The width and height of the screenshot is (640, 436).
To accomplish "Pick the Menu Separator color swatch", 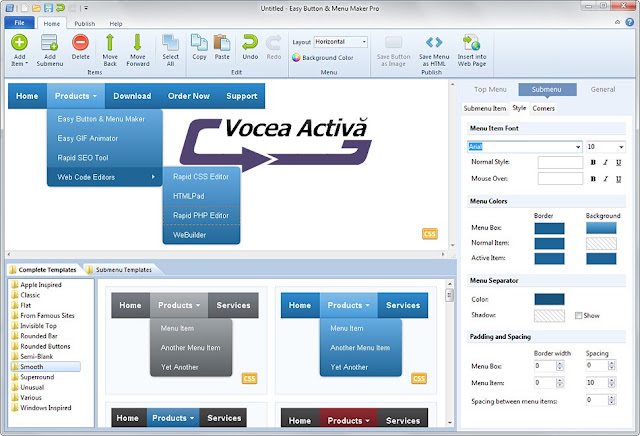I will click(549, 299).
